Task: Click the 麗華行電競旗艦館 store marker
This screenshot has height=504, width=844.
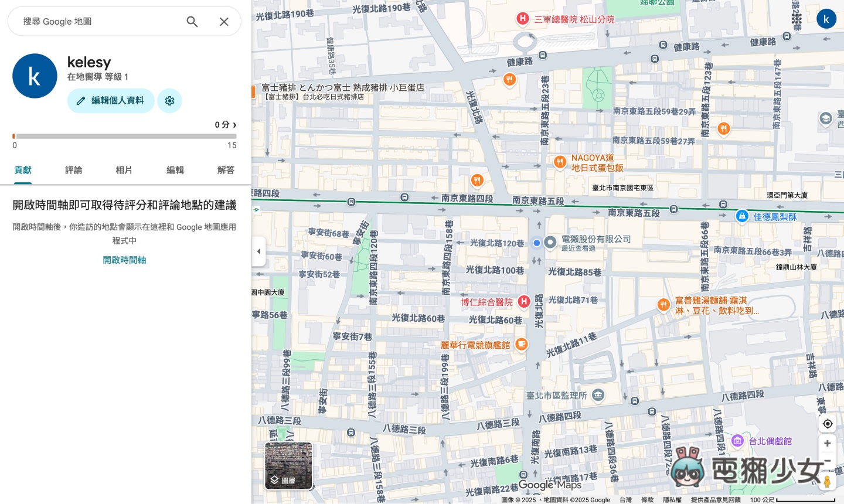Action: click(x=522, y=345)
